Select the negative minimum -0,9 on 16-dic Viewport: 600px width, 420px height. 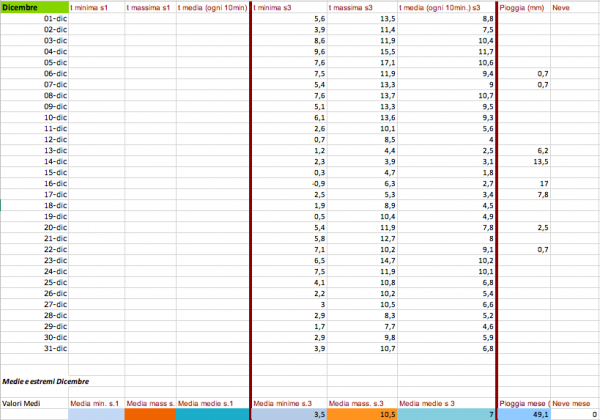[x=289, y=183]
